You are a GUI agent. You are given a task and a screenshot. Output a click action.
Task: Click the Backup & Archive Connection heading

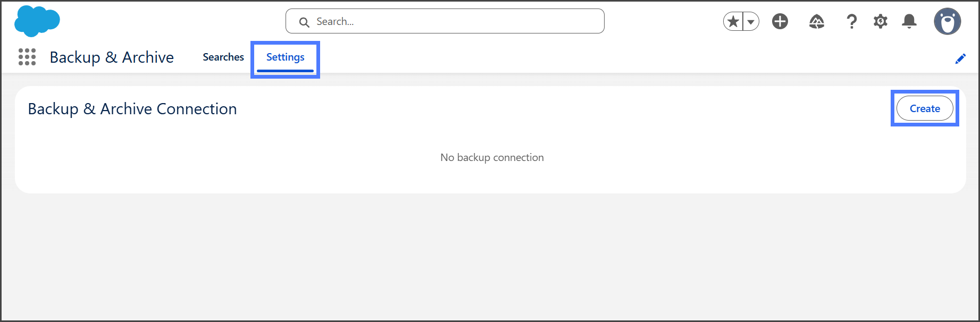pos(132,109)
